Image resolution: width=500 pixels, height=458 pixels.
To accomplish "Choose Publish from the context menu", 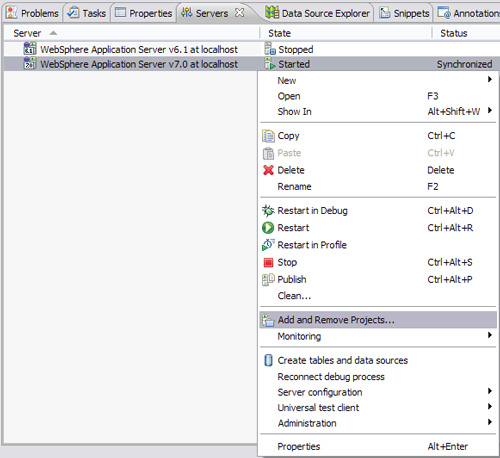I will [378, 279].
